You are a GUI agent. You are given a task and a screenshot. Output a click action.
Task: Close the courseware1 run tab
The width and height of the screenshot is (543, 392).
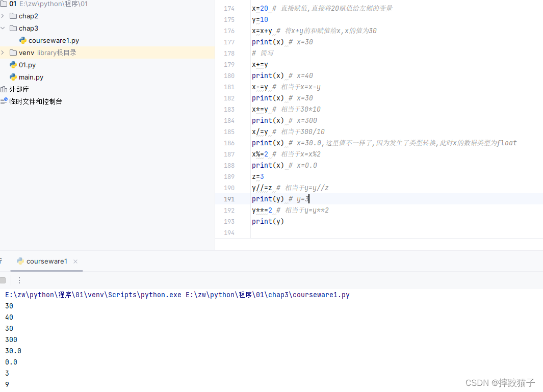[75, 262]
